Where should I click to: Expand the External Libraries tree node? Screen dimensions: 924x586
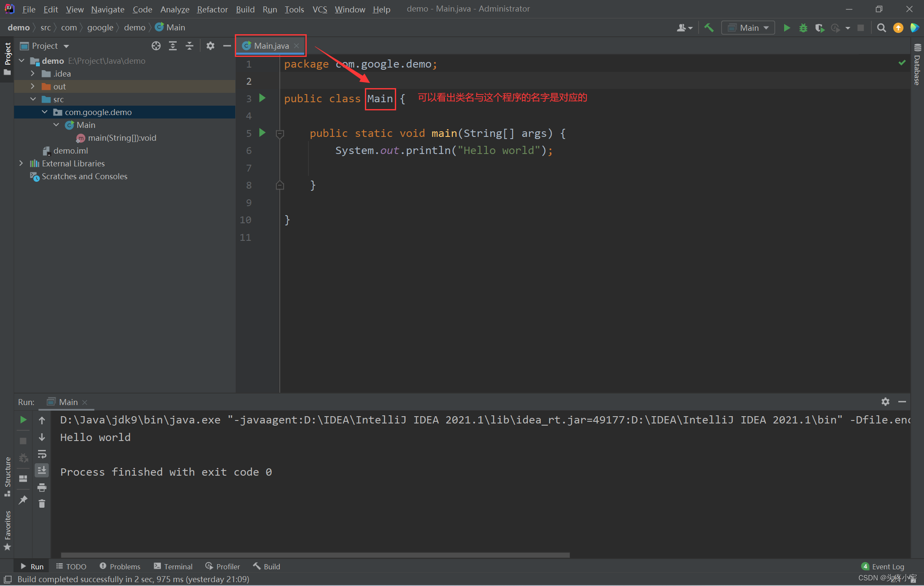(21, 163)
